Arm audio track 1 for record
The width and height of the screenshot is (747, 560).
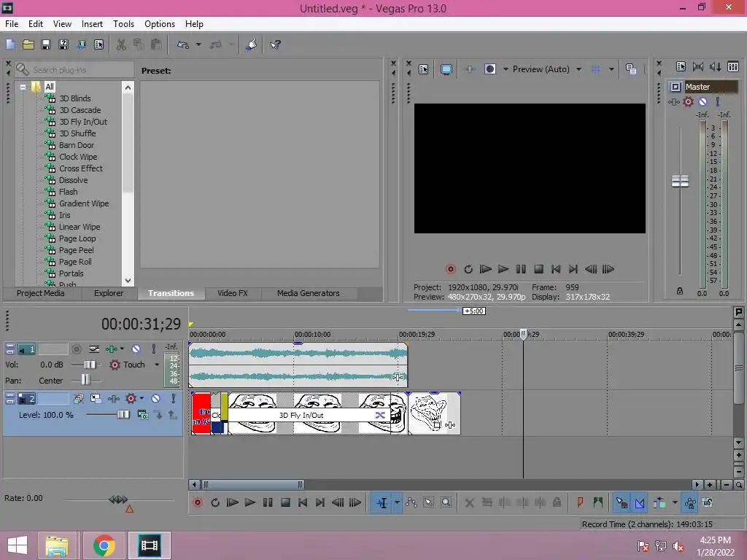pyautogui.click(x=76, y=349)
